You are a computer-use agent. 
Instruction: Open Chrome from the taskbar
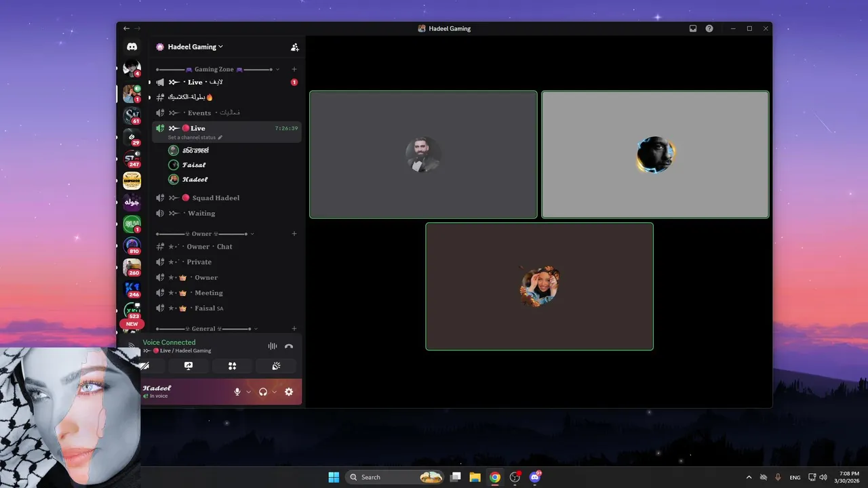point(495,477)
